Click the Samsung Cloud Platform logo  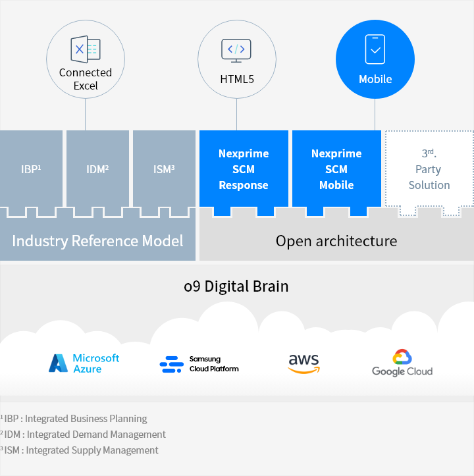tap(199, 364)
